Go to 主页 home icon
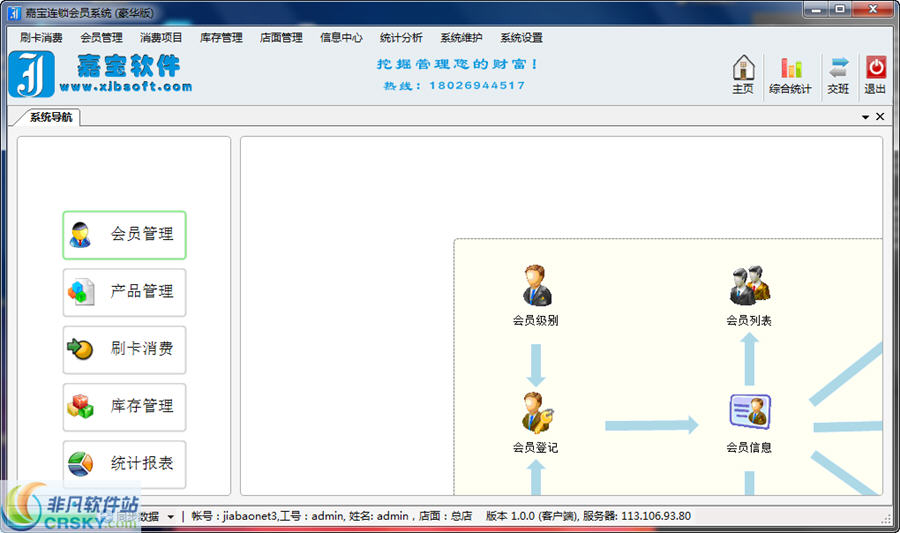This screenshot has width=900, height=533. click(x=743, y=74)
